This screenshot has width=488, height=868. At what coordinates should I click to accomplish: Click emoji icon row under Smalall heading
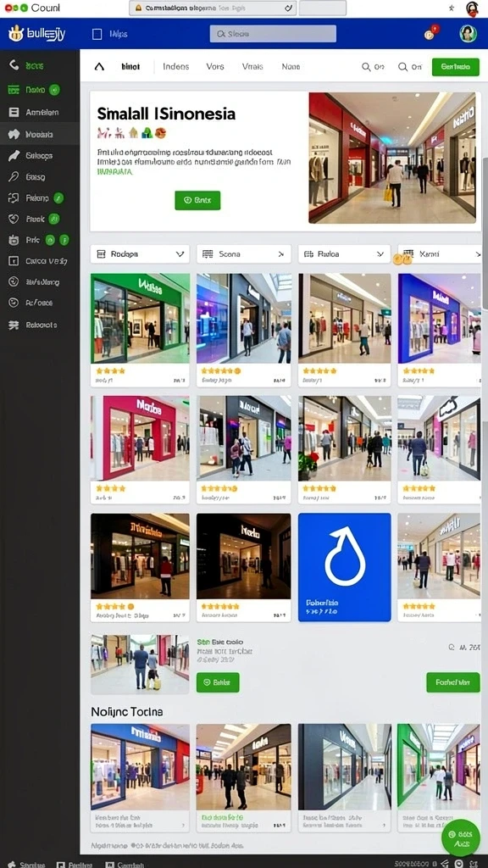click(x=131, y=133)
